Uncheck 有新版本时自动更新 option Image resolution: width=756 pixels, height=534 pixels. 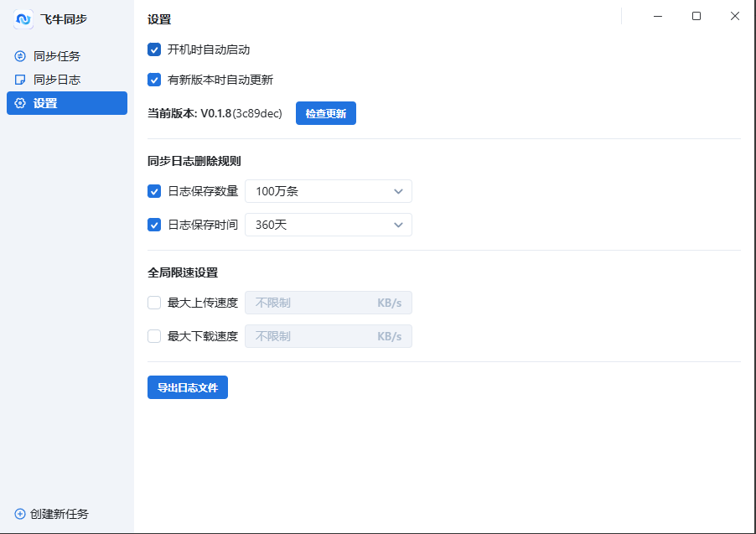coord(154,80)
